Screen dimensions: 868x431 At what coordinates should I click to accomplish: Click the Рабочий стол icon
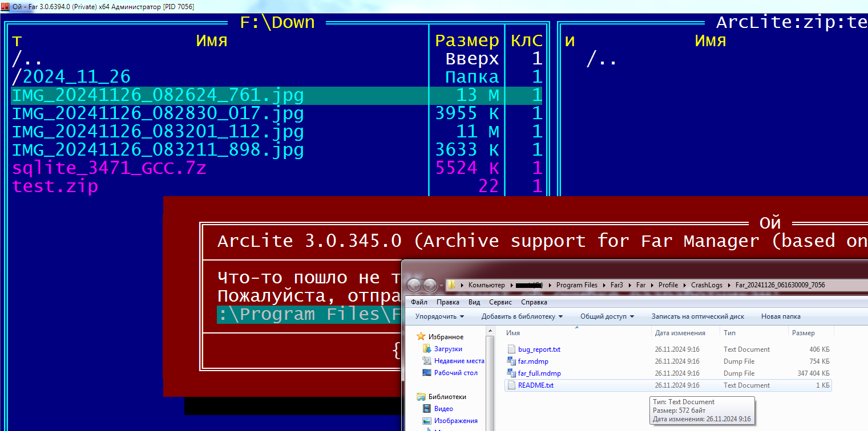(x=427, y=372)
